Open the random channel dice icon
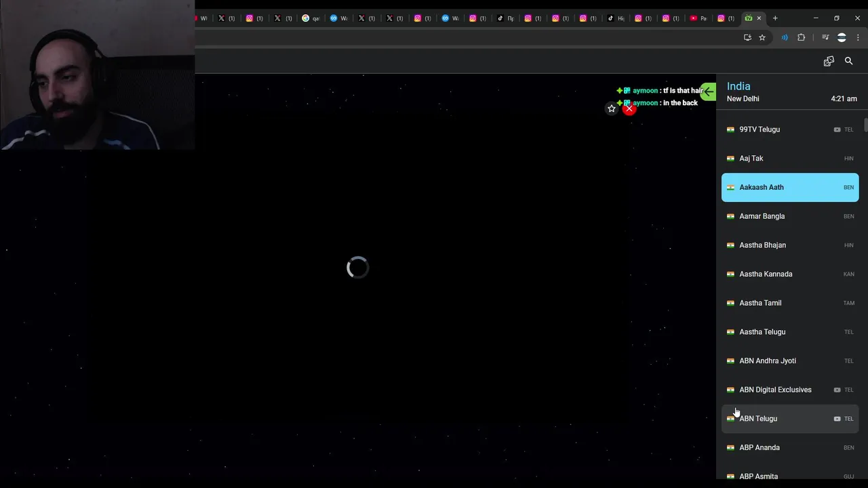868x488 pixels. coord(829,61)
